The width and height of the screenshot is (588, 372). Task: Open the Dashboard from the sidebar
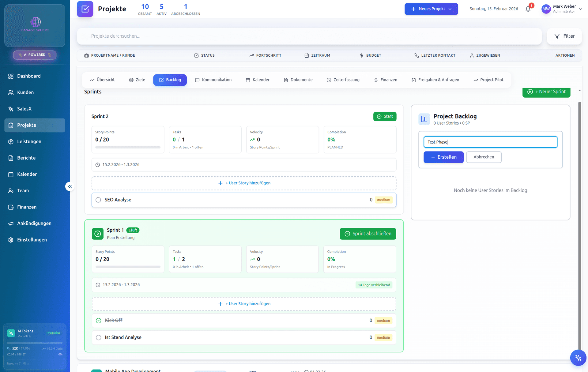point(29,76)
